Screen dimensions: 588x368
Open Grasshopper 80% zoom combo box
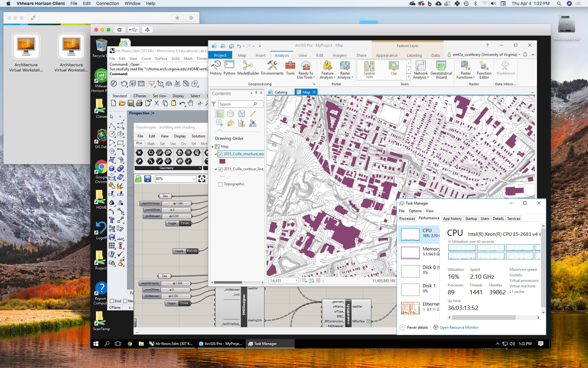pos(175,179)
